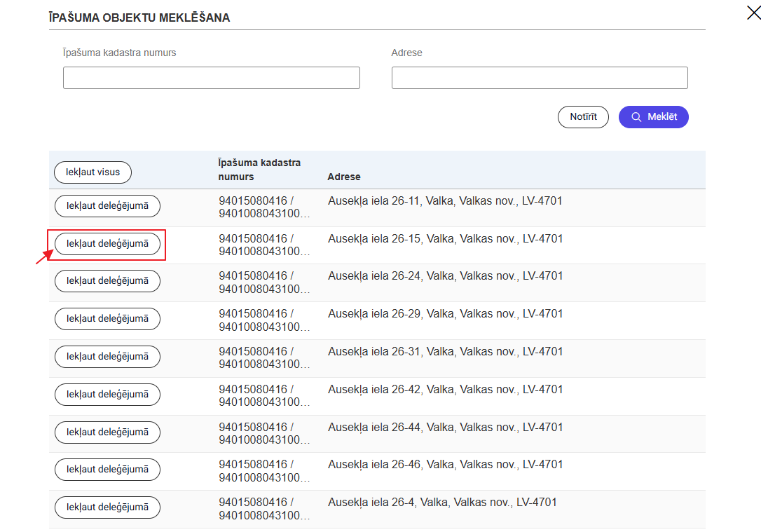761x532 pixels.
Task: Include Ausekļa iela 26-15 in delegation
Action: [x=107, y=244]
